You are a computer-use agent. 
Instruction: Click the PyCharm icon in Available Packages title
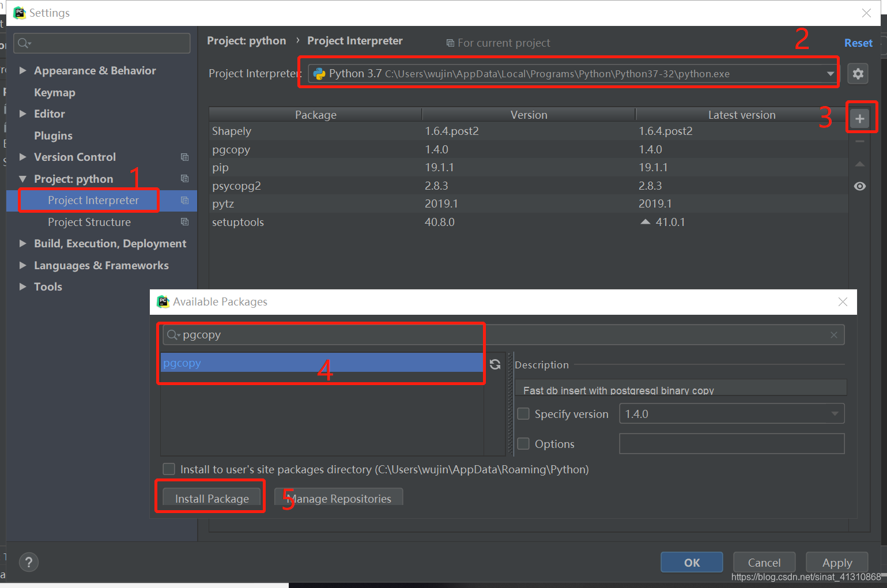click(163, 301)
